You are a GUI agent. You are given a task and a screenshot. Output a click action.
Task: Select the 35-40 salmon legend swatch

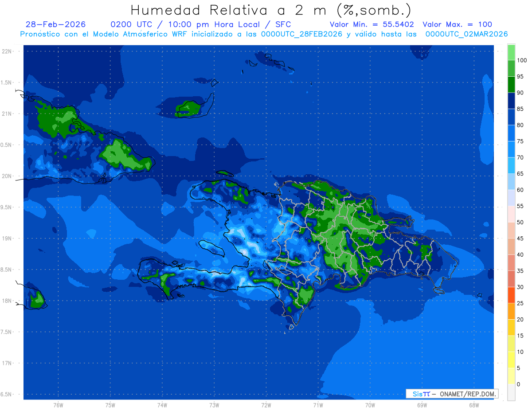coord(511,263)
